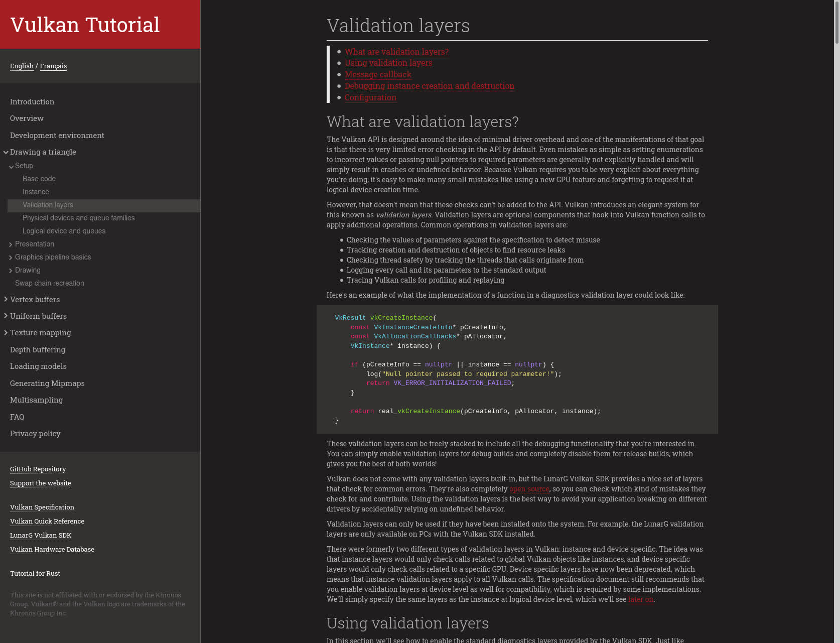This screenshot has height=643, width=840.
Task: Jump to What are validation layers? section
Action: point(396,52)
